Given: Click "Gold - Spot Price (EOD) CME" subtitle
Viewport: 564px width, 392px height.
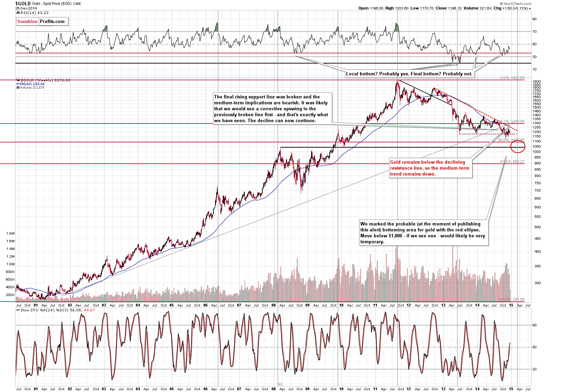Looking at the screenshot, I should [57, 3].
